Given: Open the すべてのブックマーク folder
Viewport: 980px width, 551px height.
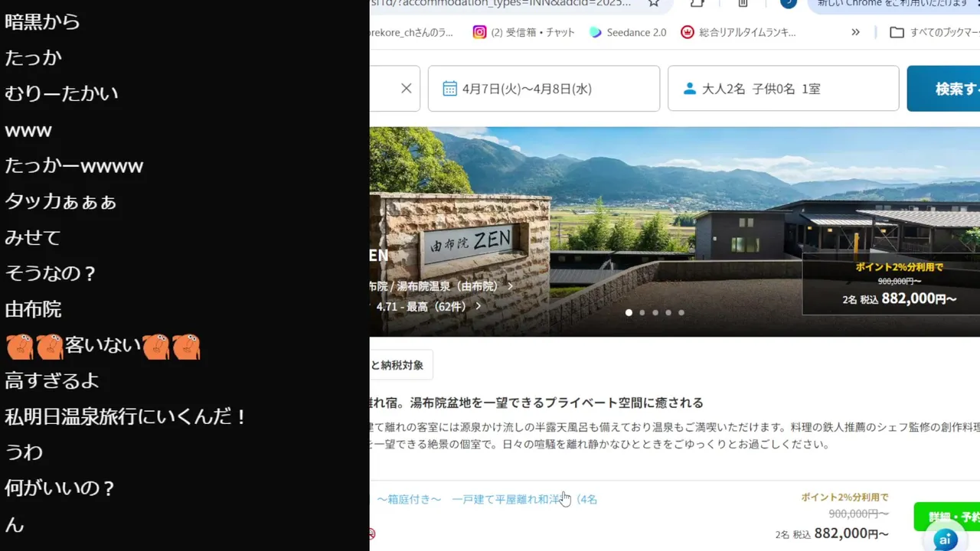Looking at the screenshot, I should 934,32.
